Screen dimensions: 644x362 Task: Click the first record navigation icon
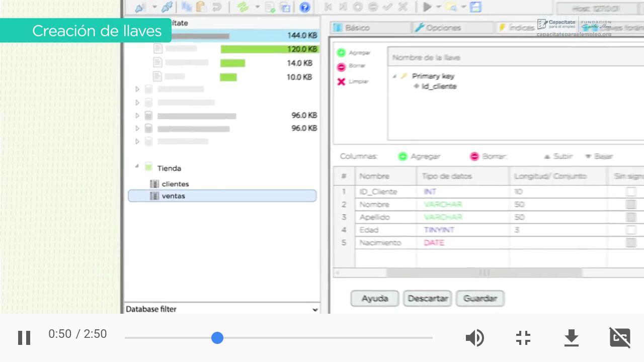(328, 7)
